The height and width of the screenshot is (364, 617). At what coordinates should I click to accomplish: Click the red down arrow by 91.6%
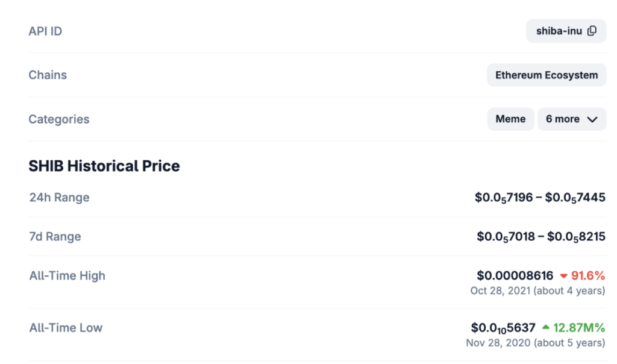563,276
